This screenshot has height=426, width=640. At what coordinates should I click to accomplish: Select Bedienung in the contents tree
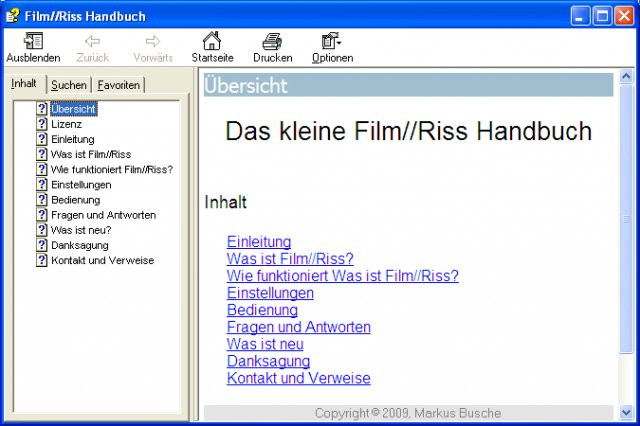point(76,200)
